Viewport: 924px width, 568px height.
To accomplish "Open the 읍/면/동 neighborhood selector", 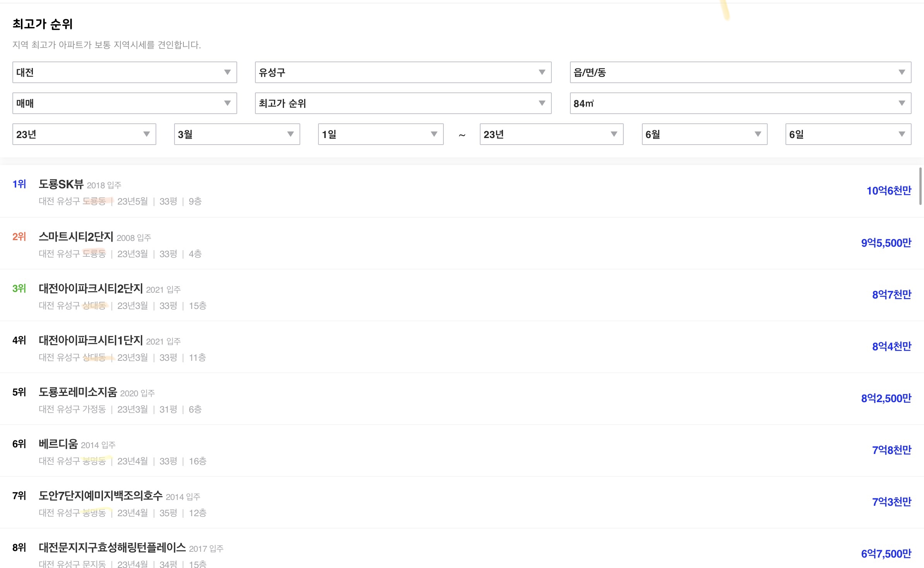I will click(x=740, y=72).
